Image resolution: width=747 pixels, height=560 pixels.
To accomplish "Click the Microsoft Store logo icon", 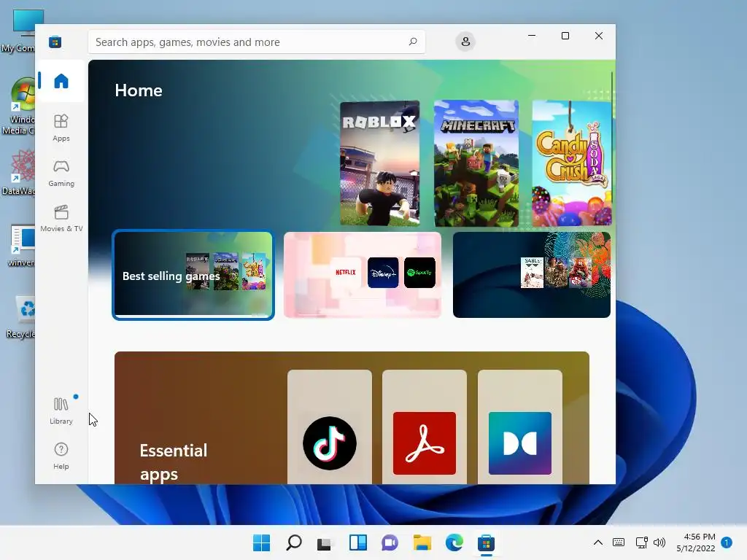I will [55, 42].
